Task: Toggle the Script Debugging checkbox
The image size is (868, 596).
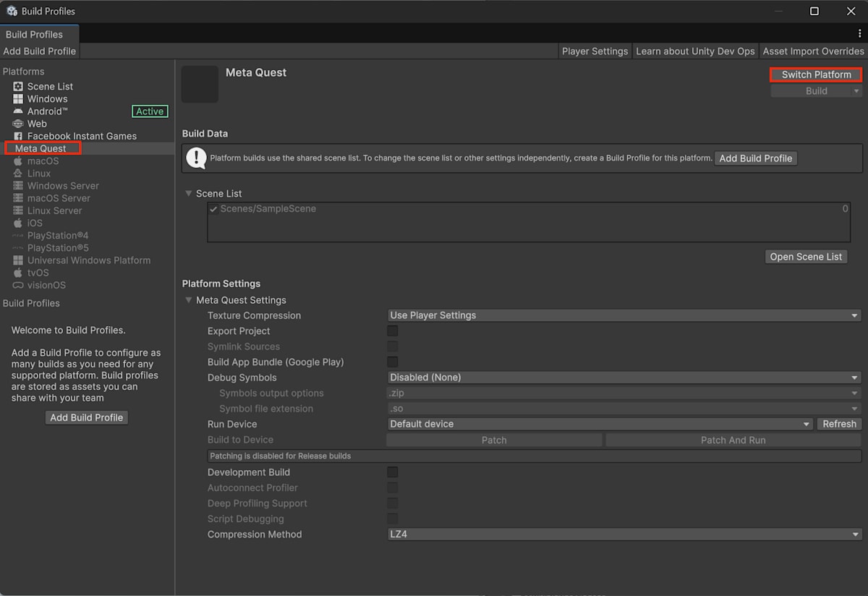Action: (x=393, y=519)
